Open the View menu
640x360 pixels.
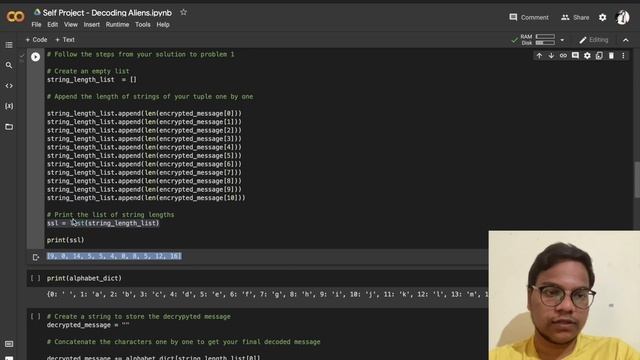[x=71, y=24]
